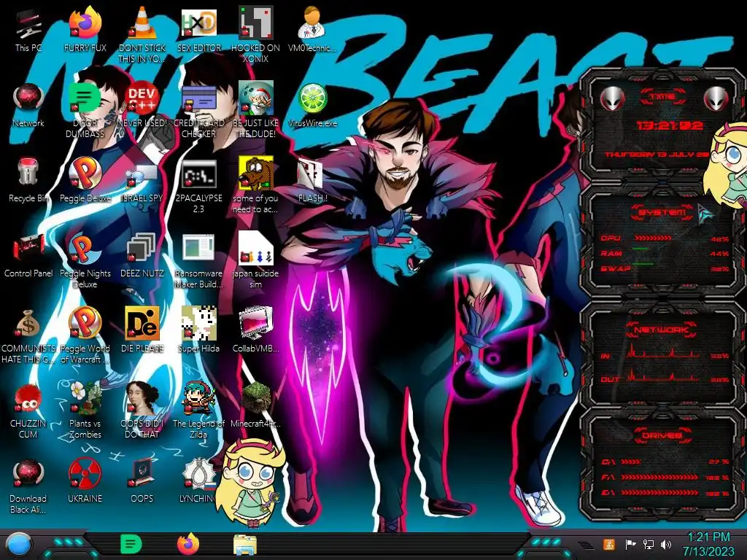Open File Explorer from the taskbar
This screenshot has width=747, height=560.
pyautogui.click(x=245, y=545)
